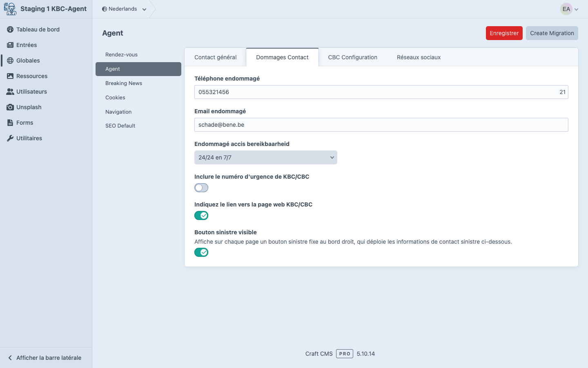Select the Dommages Contact tab
The image size is (588, 368).
coord(282,57)
